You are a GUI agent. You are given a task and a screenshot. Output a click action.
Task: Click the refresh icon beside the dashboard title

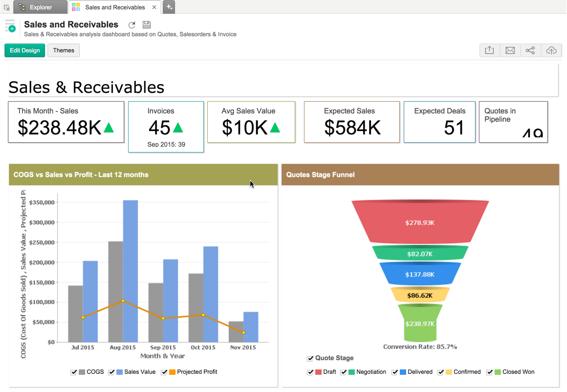coord(131,25)
